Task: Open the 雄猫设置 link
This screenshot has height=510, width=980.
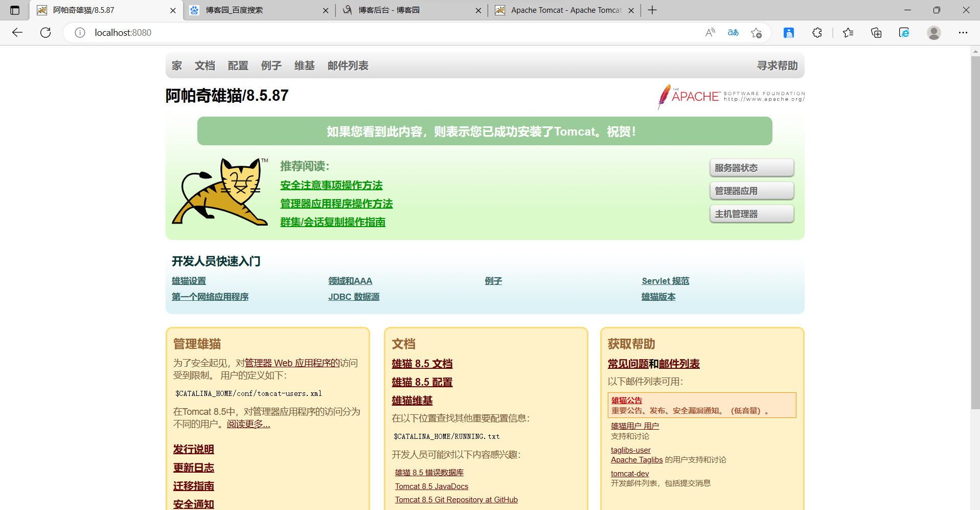Action: [x=189, y=281]
